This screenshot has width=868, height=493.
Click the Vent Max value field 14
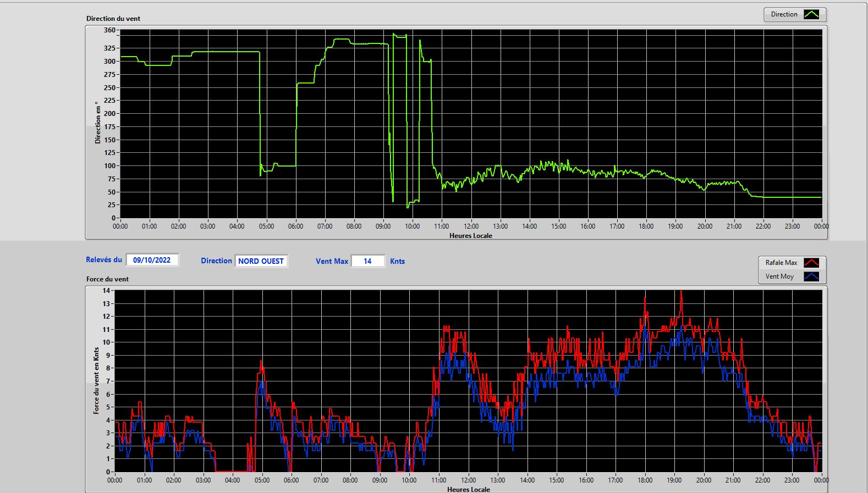tap(367, 261)
